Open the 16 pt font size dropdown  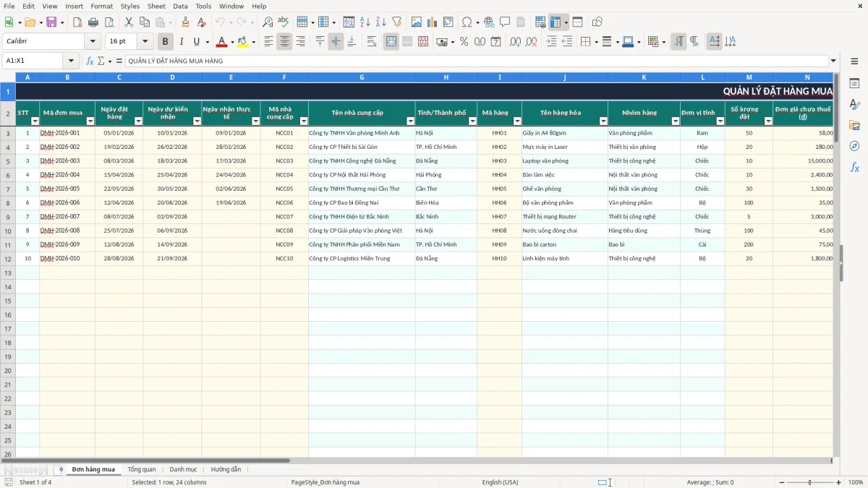145,42
